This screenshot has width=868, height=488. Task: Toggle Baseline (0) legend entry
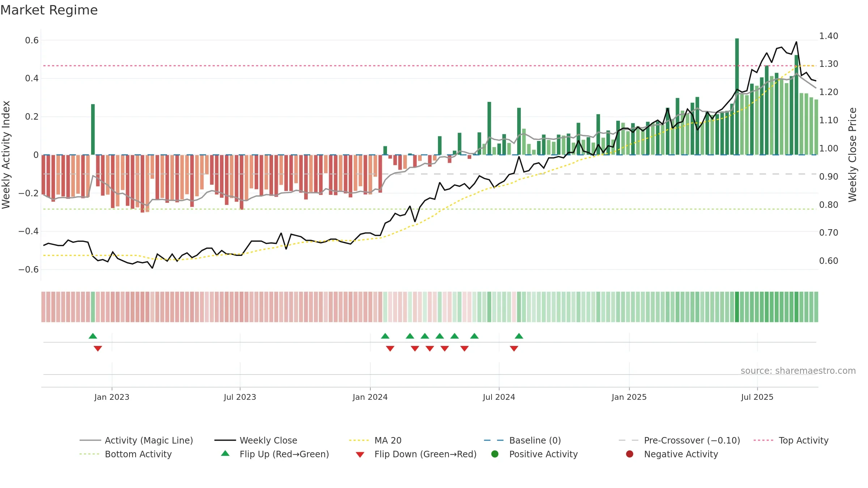(x=522, y=440)
